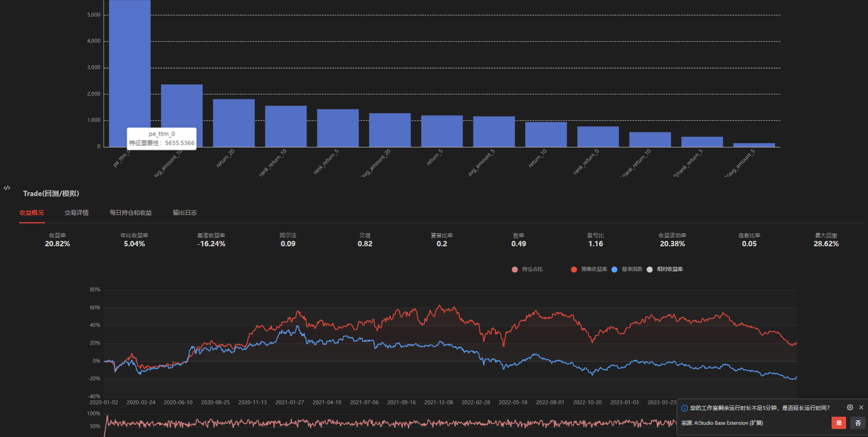
Task: Click the 最大回撤 28.62% metric
Action: (x=826, y=240)
